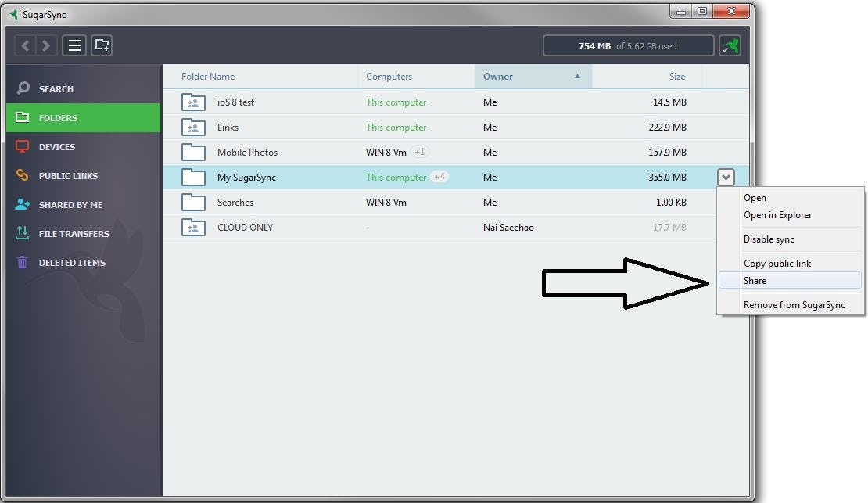Select the 'Searches' folder name

pyautogui.click(x=235, y=202)
